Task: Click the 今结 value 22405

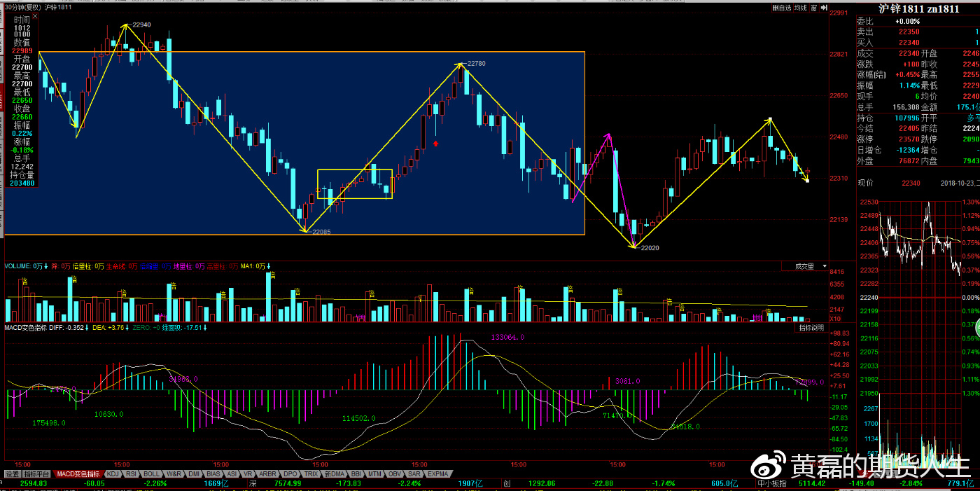Action: click(909, 128)
